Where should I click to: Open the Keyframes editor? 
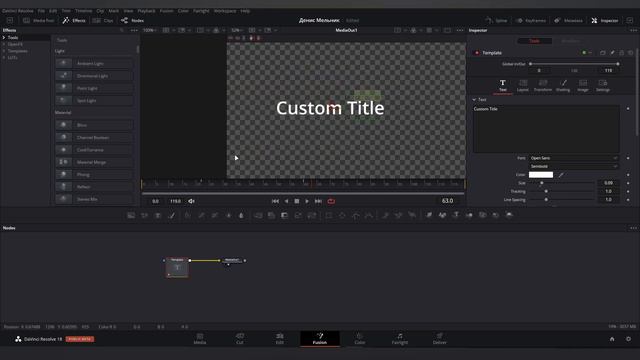click(530, 20)
